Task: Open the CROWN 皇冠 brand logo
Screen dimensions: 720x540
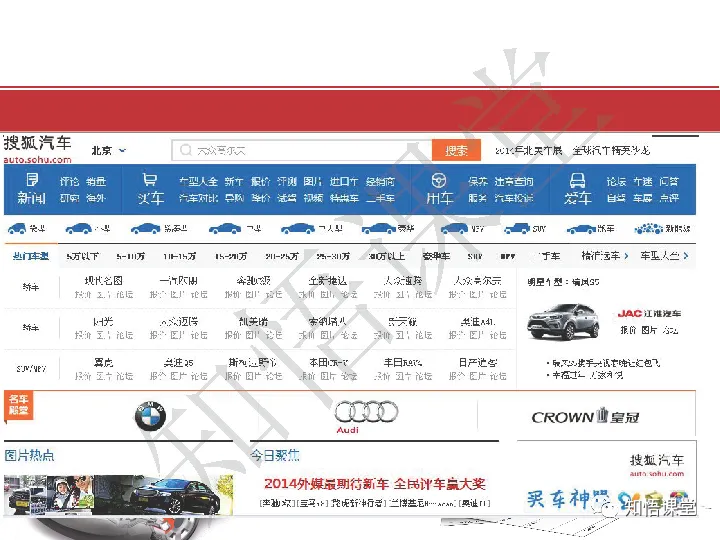Action: pos(585,416)
